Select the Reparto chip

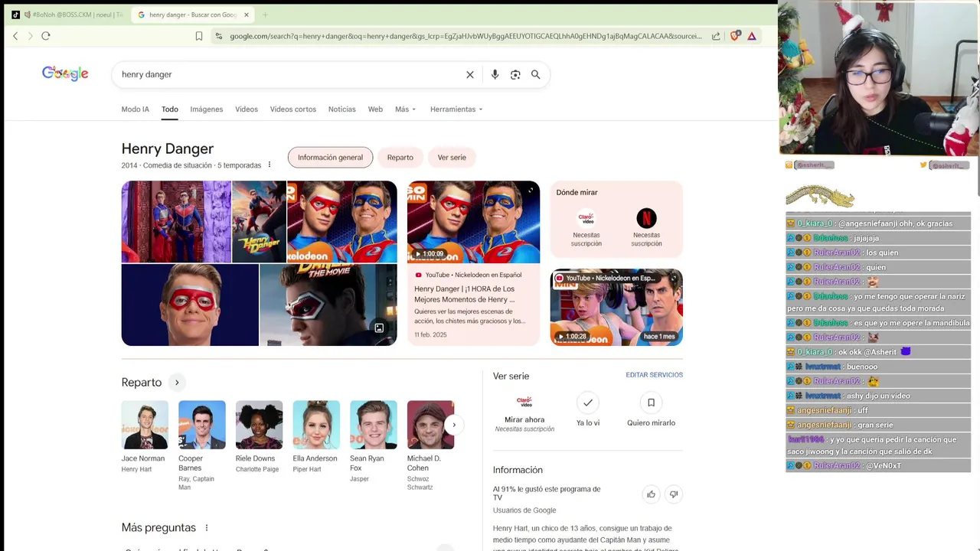(x=400, y=158)
